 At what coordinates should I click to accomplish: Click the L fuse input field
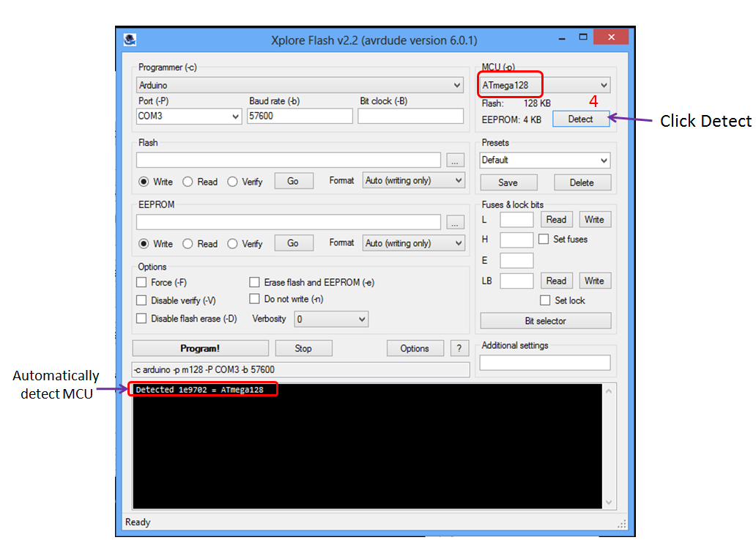[x=516, y=219]
